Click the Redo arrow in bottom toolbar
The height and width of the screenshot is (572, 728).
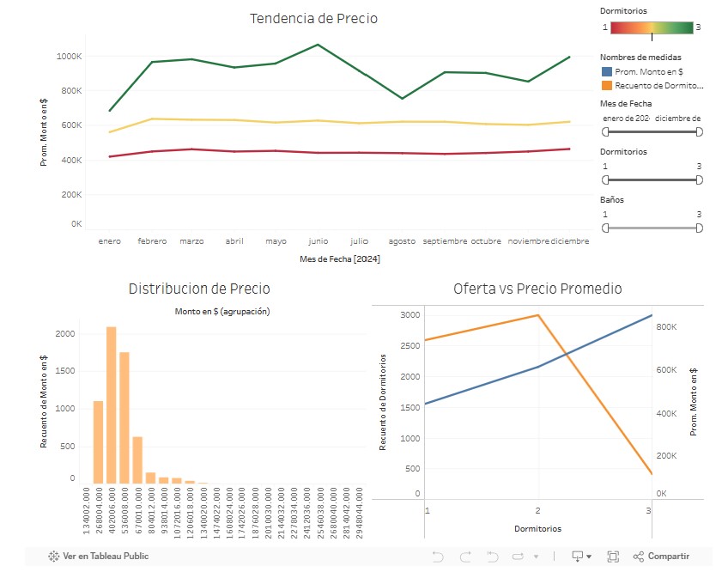(x=466, y=557)
